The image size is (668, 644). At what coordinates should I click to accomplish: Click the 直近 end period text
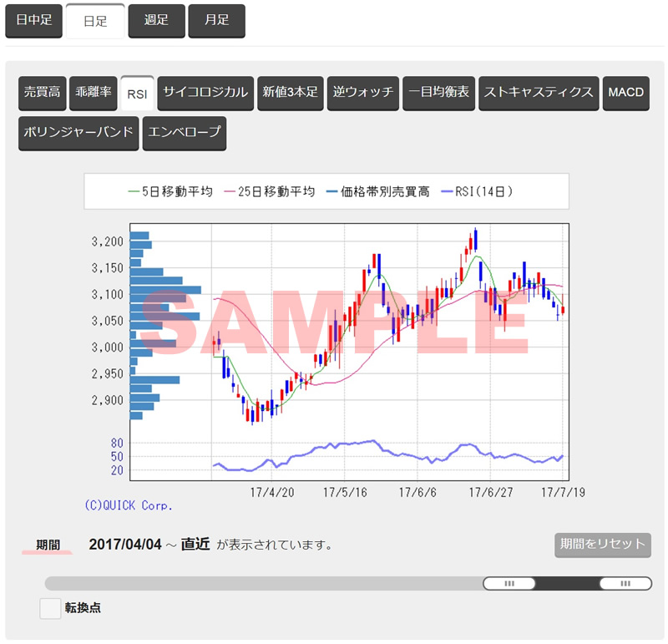pos(195,545)
